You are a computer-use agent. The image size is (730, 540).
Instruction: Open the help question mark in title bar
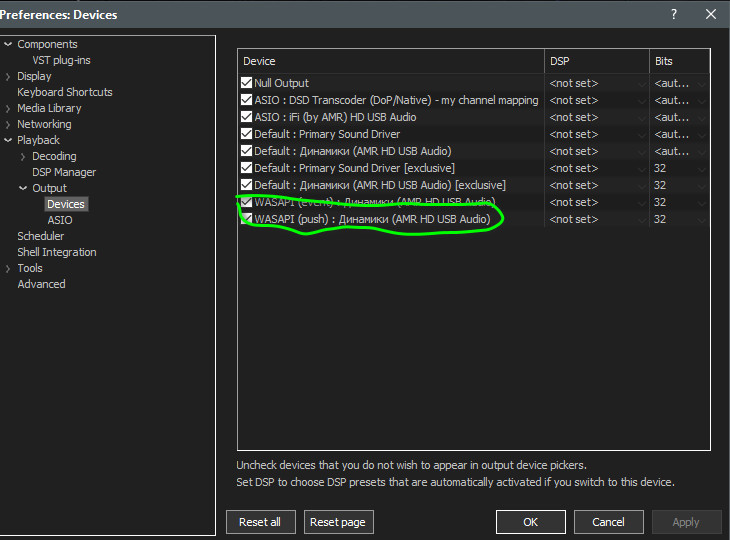coord(674,14)
